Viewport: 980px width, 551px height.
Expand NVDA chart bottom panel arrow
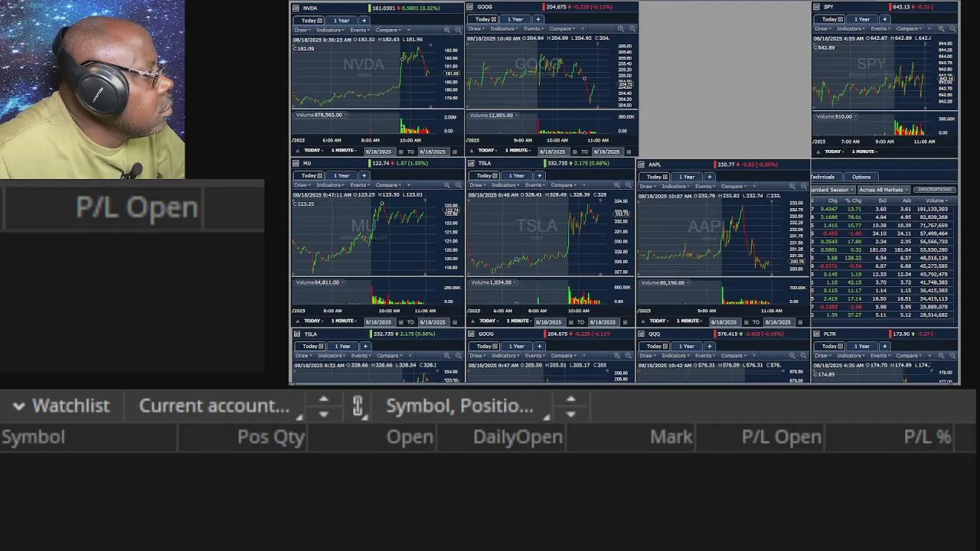tap(297, 151)
